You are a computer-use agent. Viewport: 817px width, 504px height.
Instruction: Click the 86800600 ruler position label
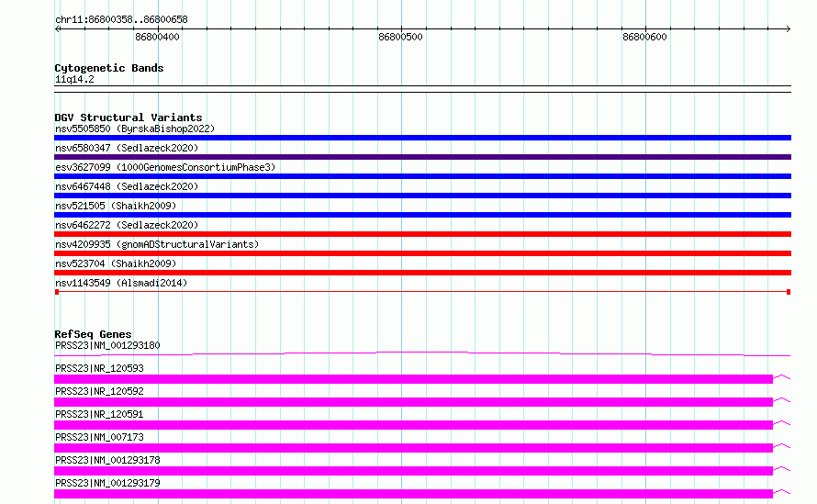tap(644, 37)
